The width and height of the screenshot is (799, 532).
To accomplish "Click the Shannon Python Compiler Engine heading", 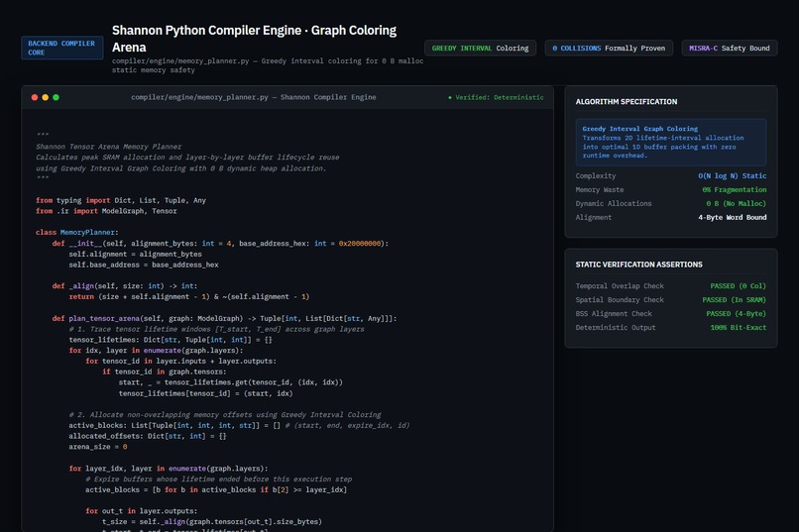I will [x=255, y=39].
